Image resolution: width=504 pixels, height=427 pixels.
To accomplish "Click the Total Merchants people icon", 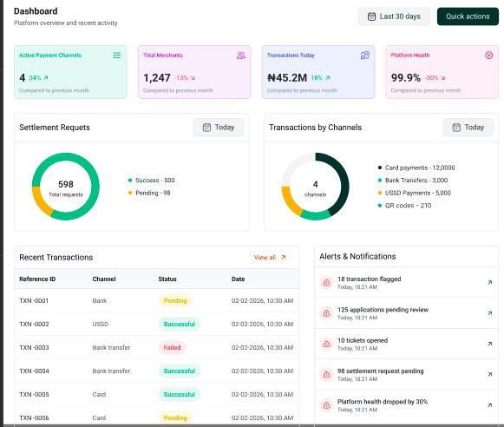I will tap(241, 56).
